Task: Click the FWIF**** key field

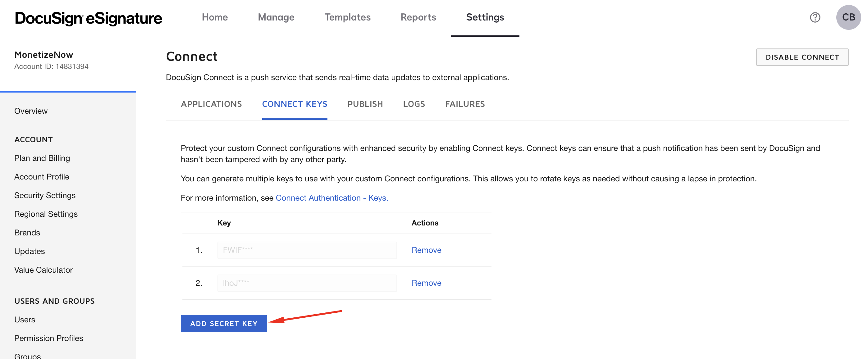Action: coord(307,250)
